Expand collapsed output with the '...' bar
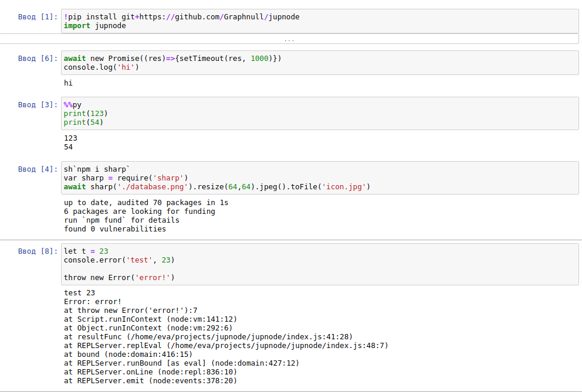 (289, 39)
